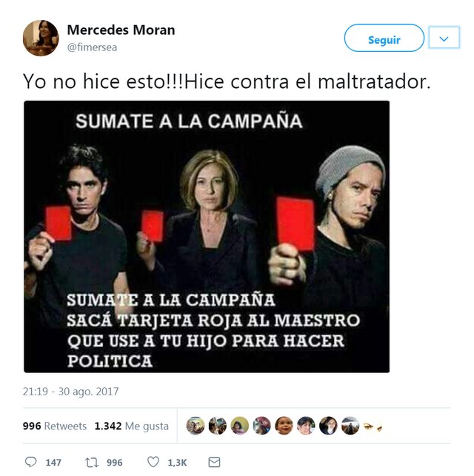Open the Mercedes Moran name link

(x=121, y=30)
